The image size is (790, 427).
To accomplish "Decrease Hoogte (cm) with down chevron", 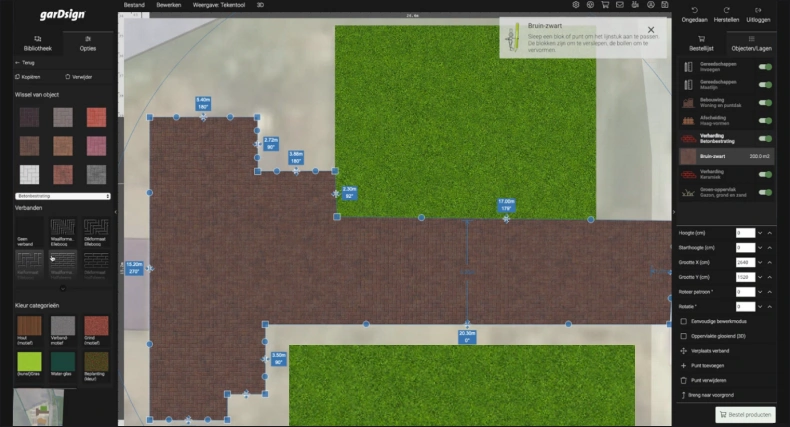I will coord(760,233).
